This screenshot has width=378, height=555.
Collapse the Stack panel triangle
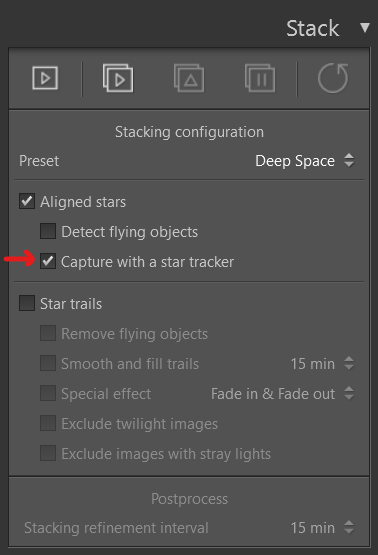pyautogui.click(x=365, y=28)
